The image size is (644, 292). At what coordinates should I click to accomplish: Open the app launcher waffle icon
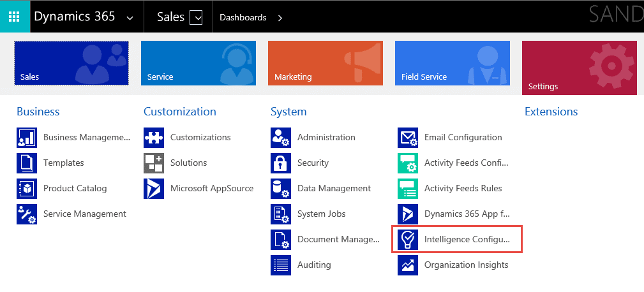[x=15, y=17]
